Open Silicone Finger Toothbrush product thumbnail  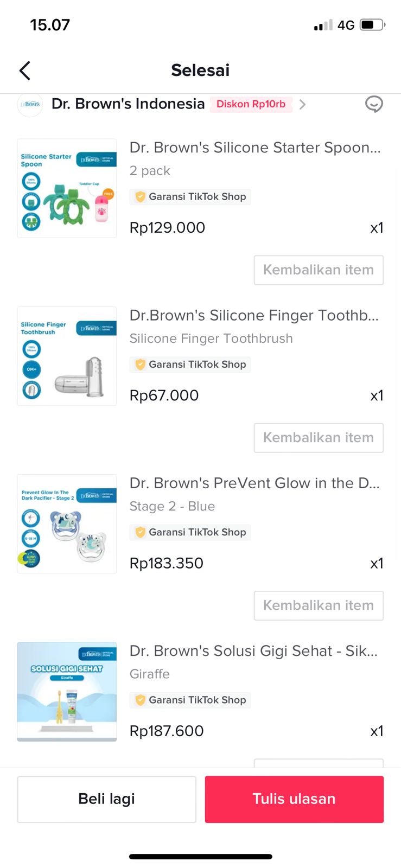[x=67, y=356]
